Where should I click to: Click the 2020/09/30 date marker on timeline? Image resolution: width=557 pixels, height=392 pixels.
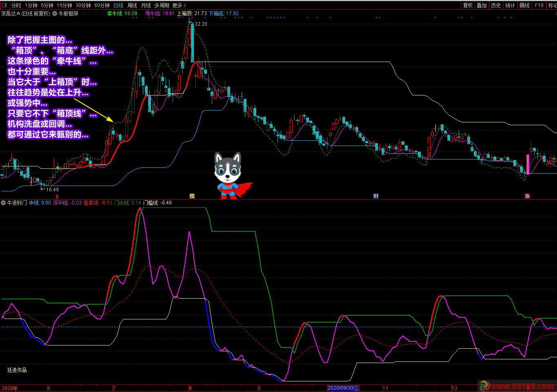[x=343, y=388]
